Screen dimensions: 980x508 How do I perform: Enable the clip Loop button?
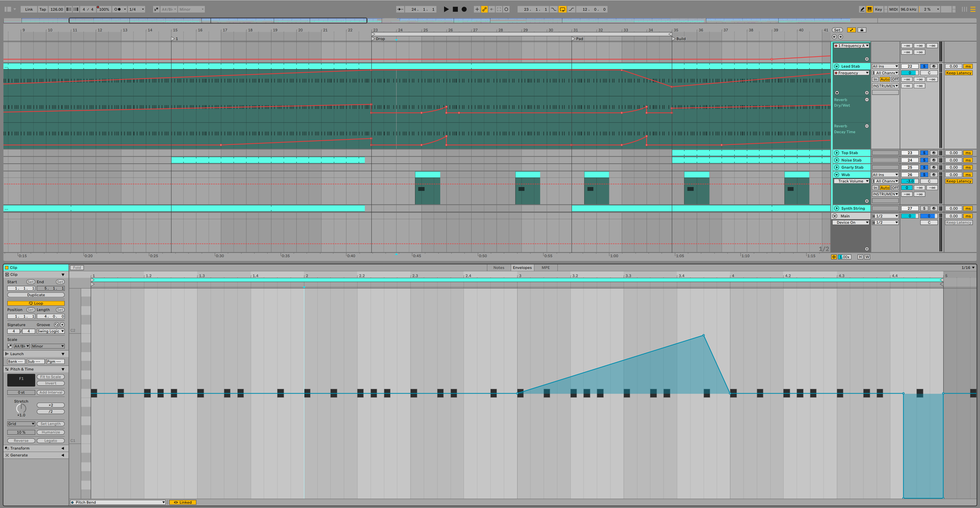pos(36,303)
